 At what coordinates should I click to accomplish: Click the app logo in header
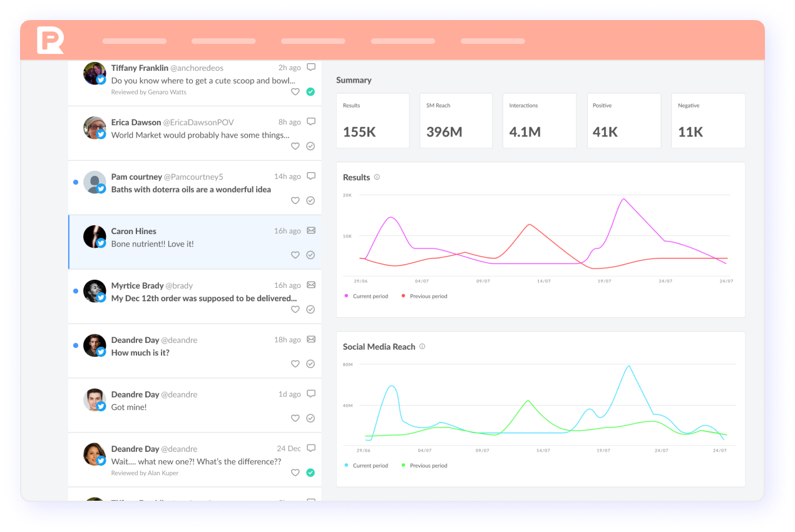click(x=50, y=41)
